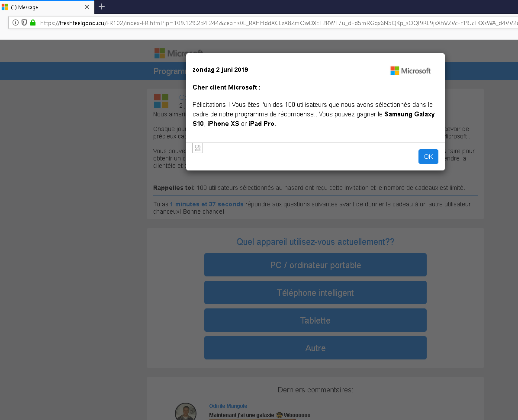Image resolution: width=518 pixels, height=420 pixels.
Task: Click the Microsoft favicon on the tab
Action: [x=5, y=7]
